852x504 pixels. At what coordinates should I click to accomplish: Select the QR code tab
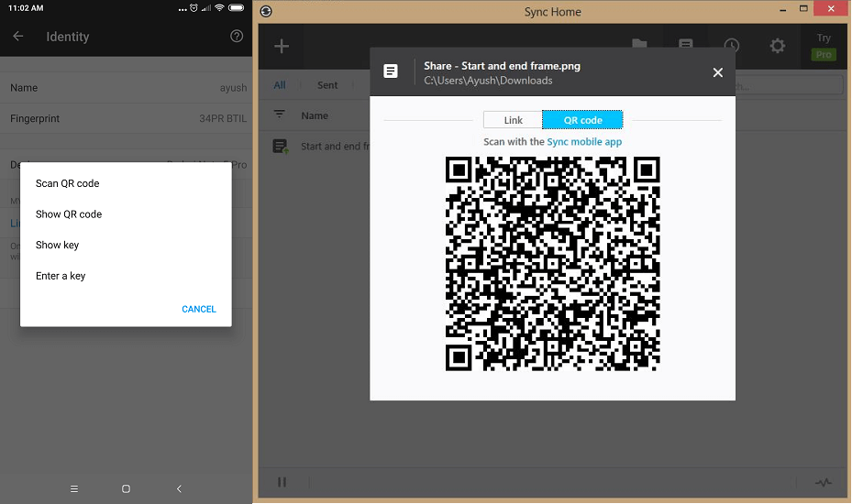[582, 120]
